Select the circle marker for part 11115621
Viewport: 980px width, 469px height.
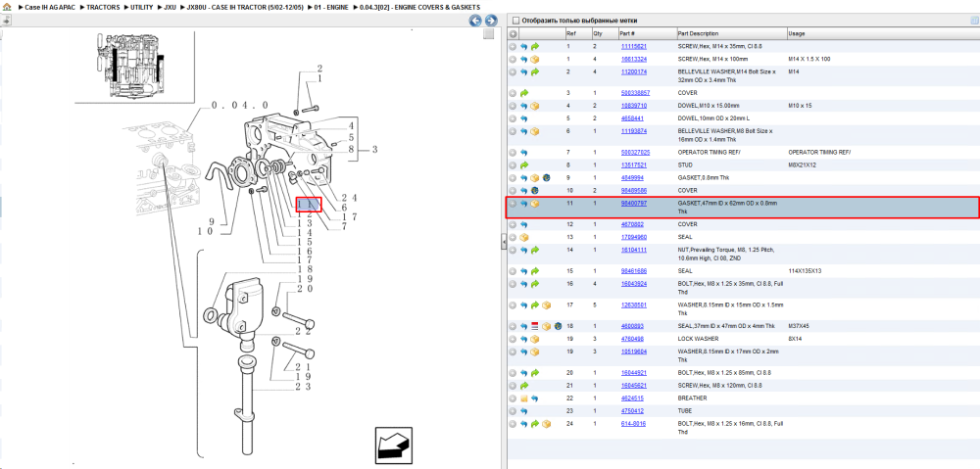point(513,47)
